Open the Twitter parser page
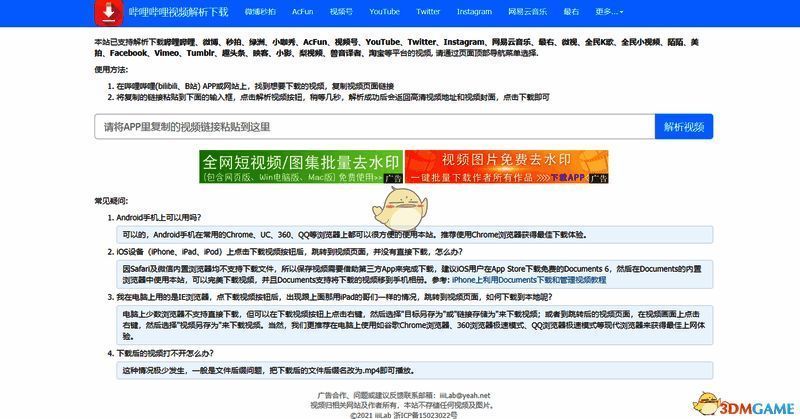This screenshot has height=419, width=800. click(x=428, y=12)
